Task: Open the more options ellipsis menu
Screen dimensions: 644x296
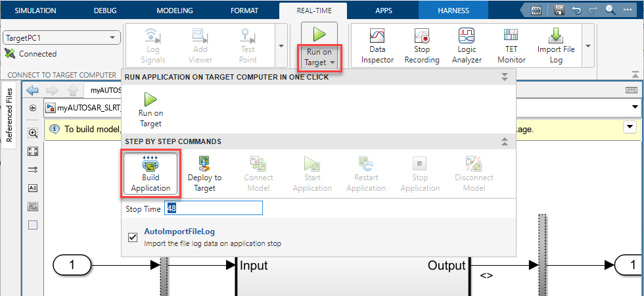Action: click(x=628, y=11)
